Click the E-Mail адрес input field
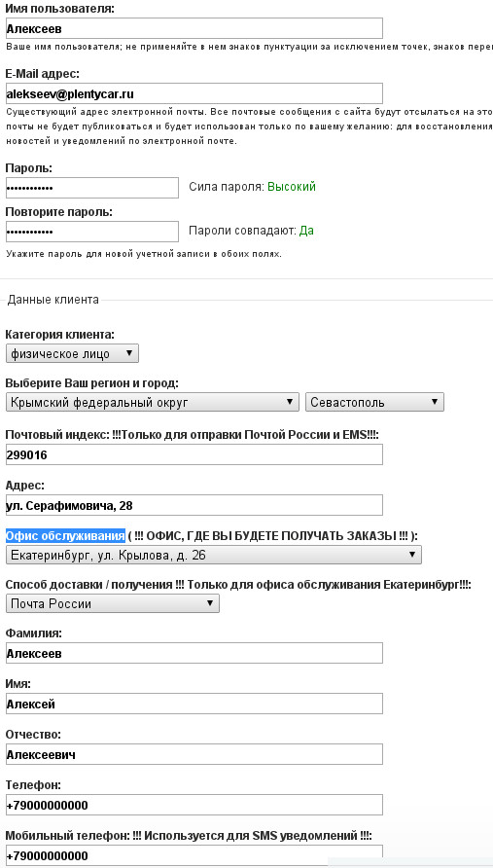The image size is (493, 868). pyautogui.click(x=194, y=93)
